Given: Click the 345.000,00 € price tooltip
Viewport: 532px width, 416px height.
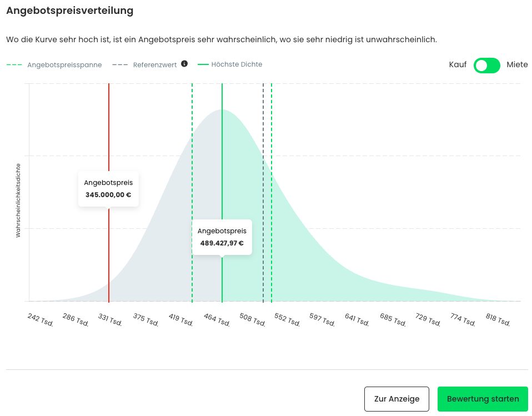Looking at the screenshot, I should [x=108, y=189].
